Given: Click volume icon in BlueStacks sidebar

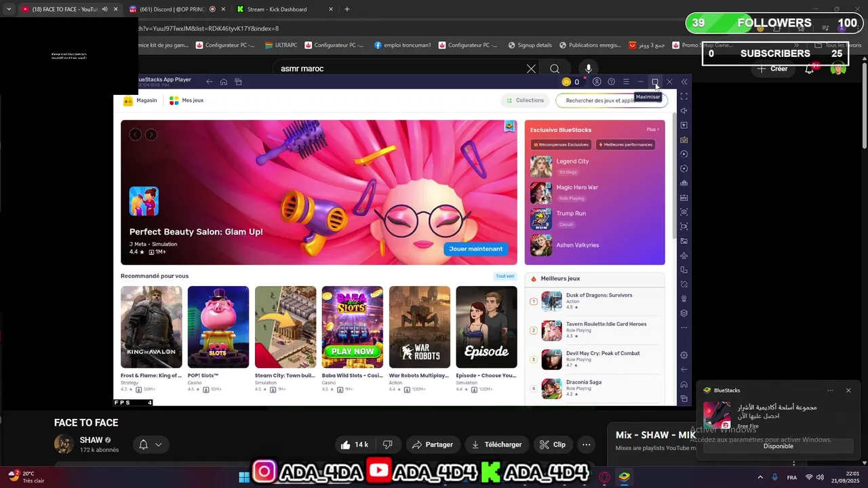Looking at the screenshot, I should (x=684, y=110).
